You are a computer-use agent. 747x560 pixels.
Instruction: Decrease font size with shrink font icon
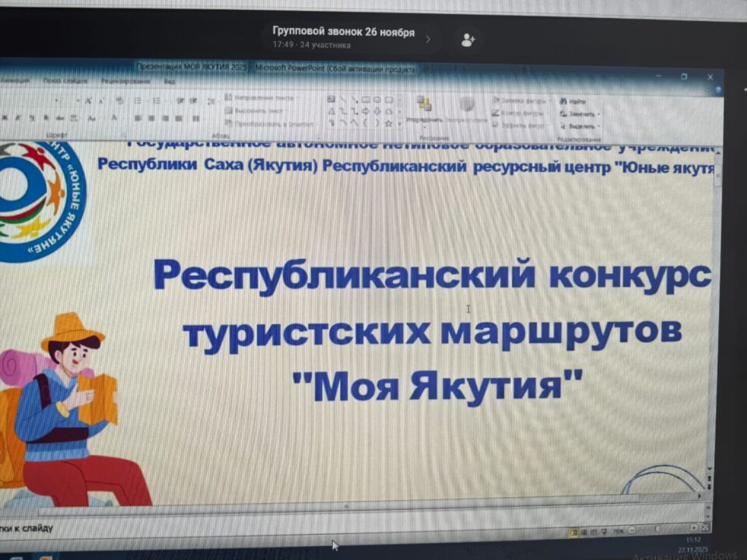(x=101, y=101)
